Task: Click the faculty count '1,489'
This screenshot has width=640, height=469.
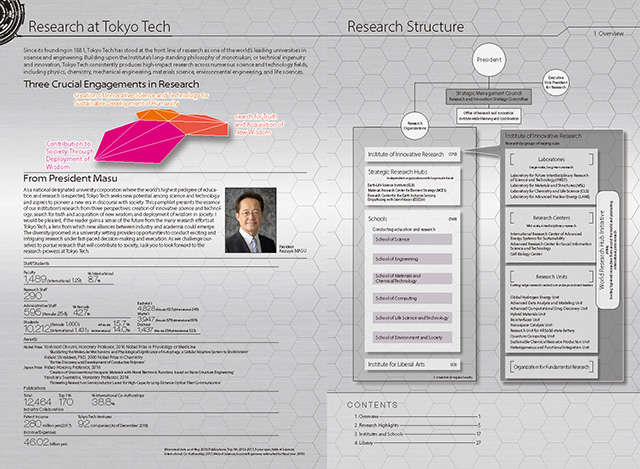Action: click(x=35, y=279)
